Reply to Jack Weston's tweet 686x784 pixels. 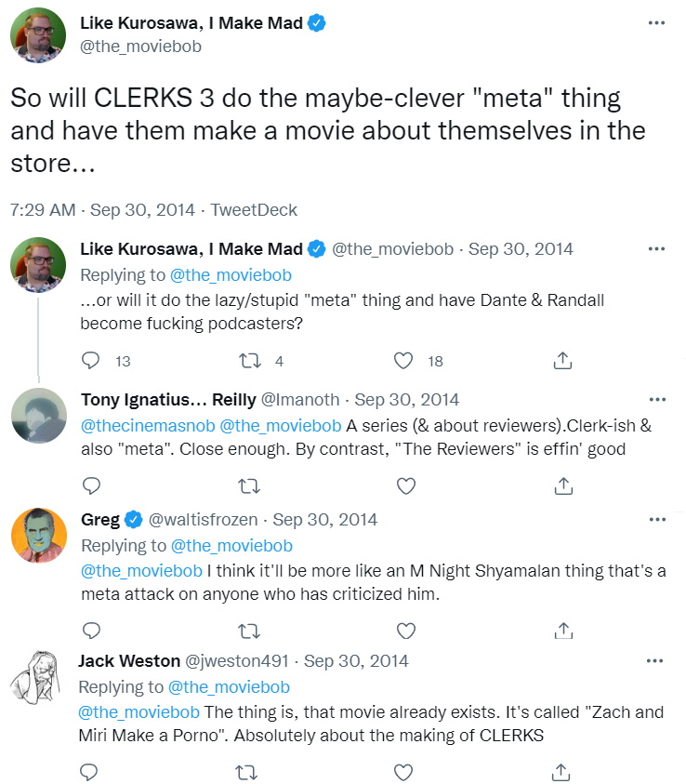(91, 772)
